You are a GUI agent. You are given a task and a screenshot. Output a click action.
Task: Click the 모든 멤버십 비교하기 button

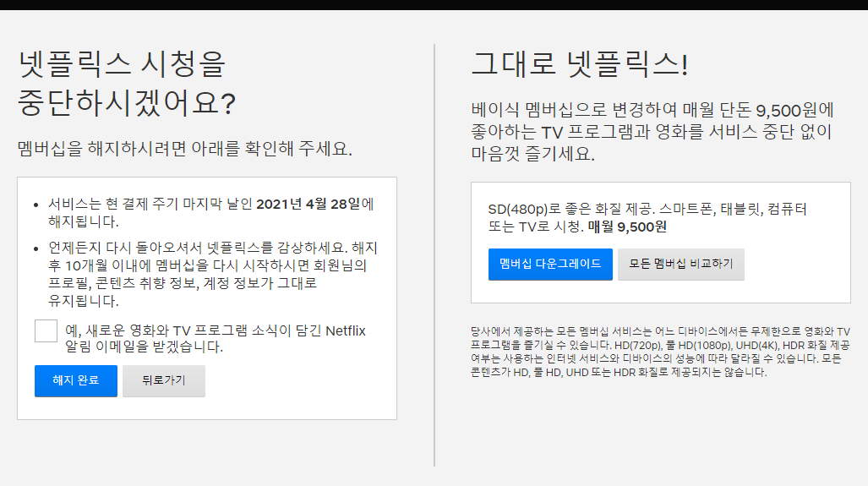(681, 264)
